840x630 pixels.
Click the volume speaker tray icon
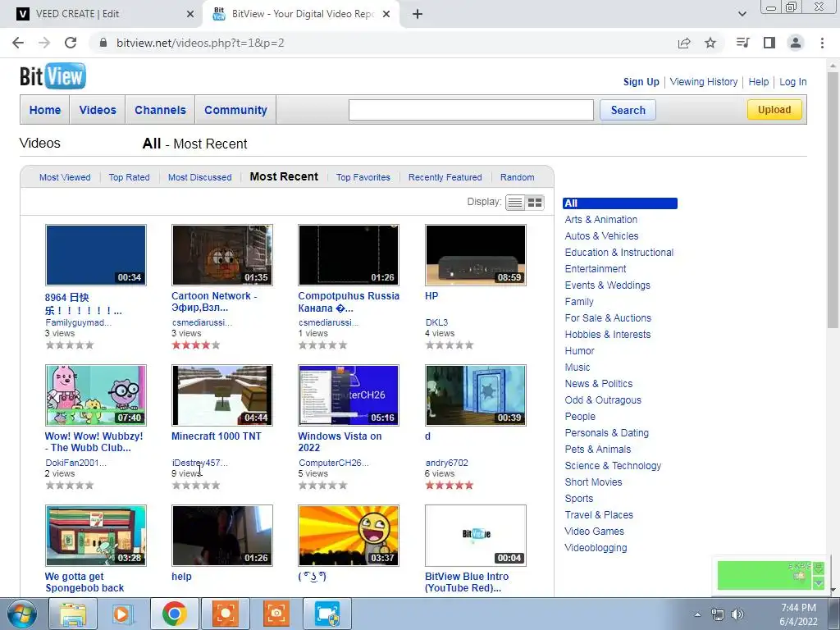737,614
